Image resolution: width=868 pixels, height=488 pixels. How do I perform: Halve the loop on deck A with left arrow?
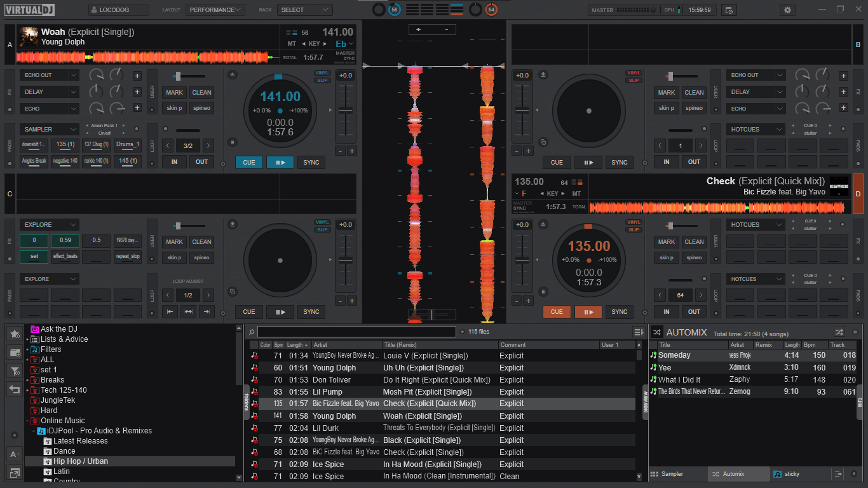click(168, 146)
